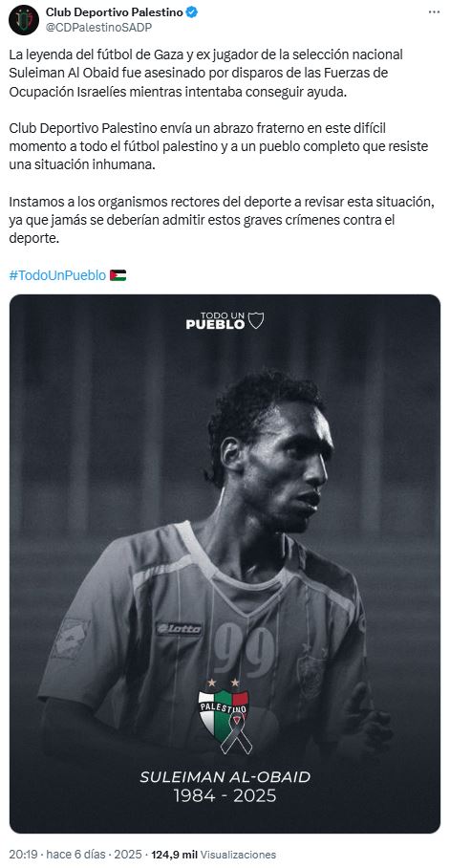Open the #TodoUnPueblo hashtag
Image resolution: width=450 pixels, height=868 pixels.
tap(57, 275)
